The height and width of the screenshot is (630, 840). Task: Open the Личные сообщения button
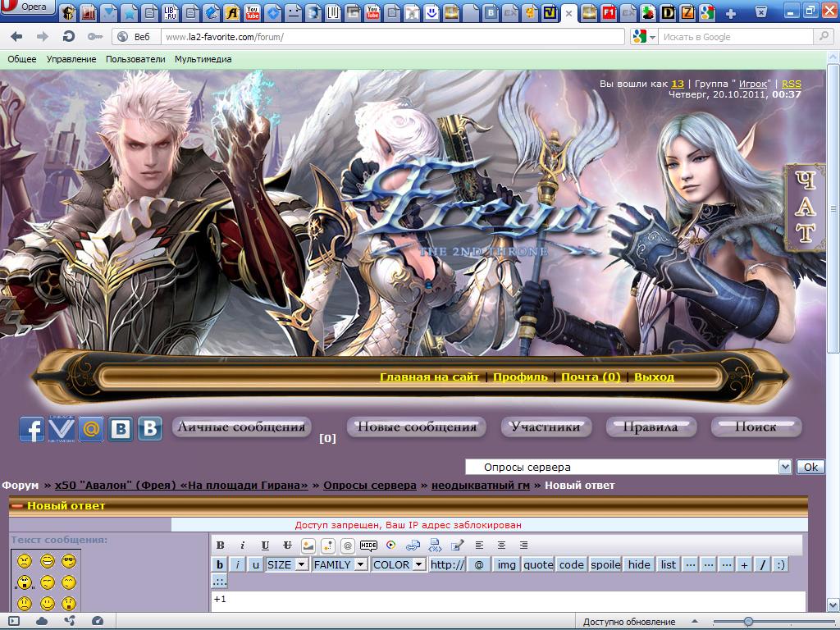pos(242,427)
